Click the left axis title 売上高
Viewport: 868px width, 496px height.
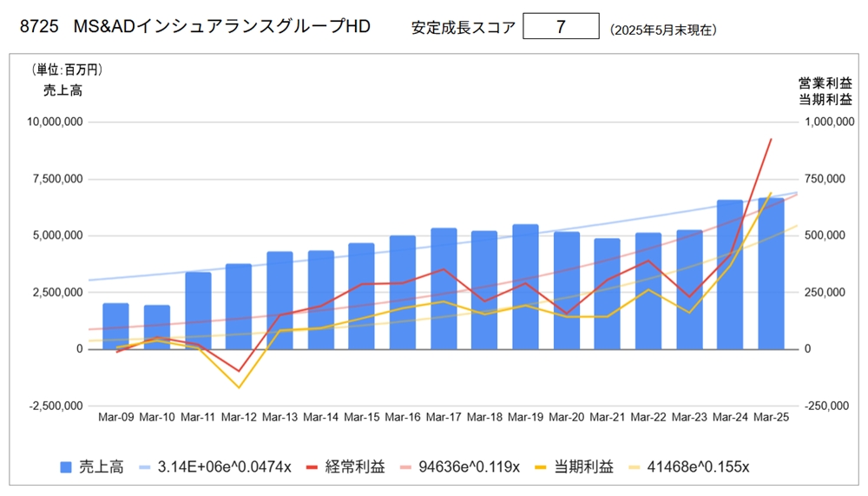[63, 91]
